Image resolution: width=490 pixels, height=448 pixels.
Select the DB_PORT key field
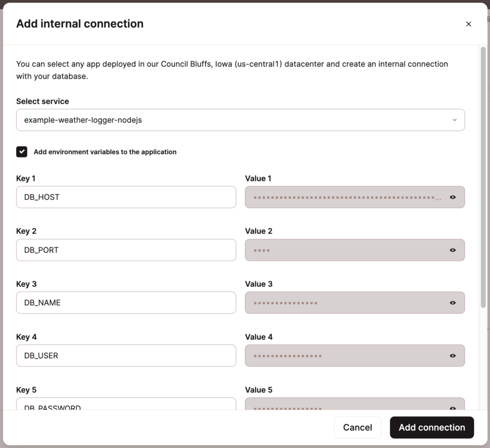tap(126, 250)
